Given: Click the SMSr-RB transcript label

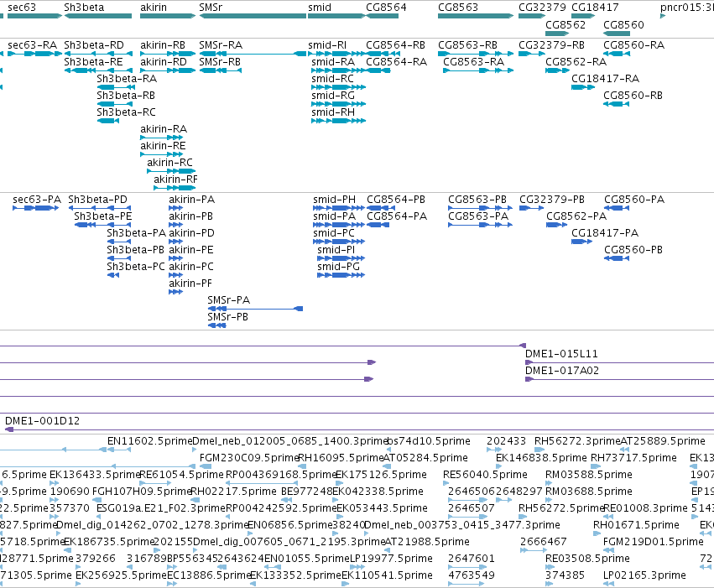Looking at the screenshot, I should pyautogui.click(x=220, y=62).
